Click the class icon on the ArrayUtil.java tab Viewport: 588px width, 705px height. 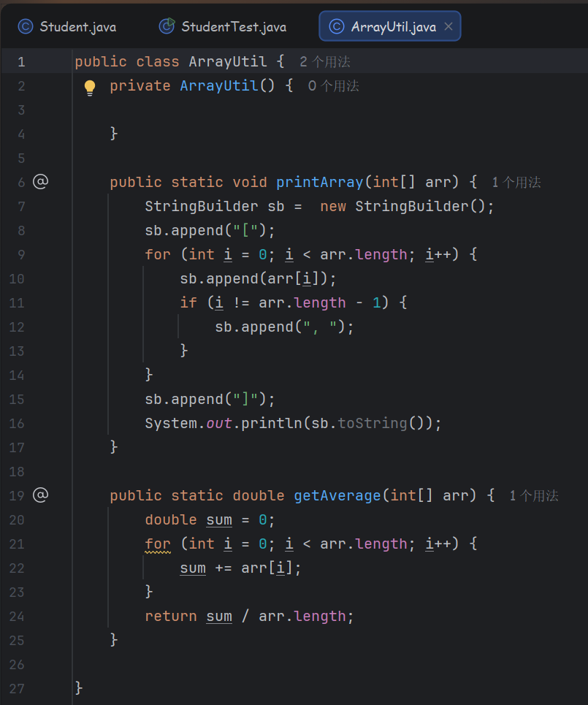coord(336,26)
